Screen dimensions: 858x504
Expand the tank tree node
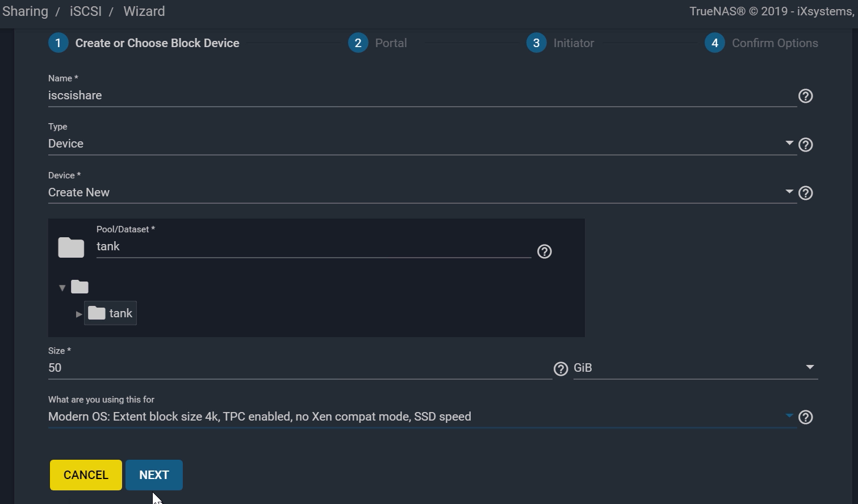click(x=79, y=314)
